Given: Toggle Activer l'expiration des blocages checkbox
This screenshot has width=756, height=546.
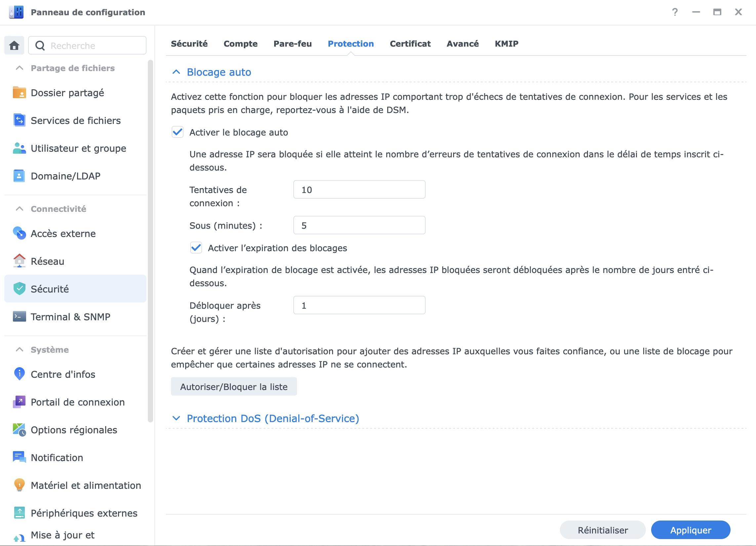Looking at the screenshot, I should (196, 248).
